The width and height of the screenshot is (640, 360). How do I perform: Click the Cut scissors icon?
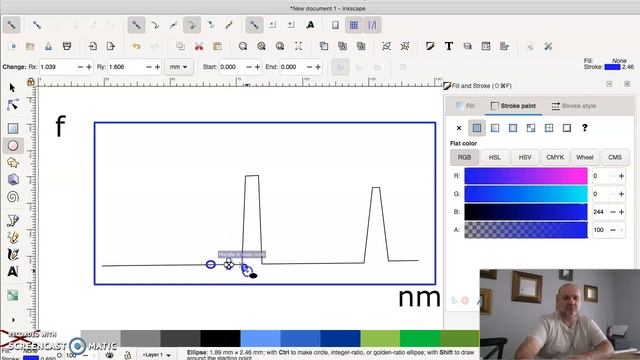click(x=199, y=47)
